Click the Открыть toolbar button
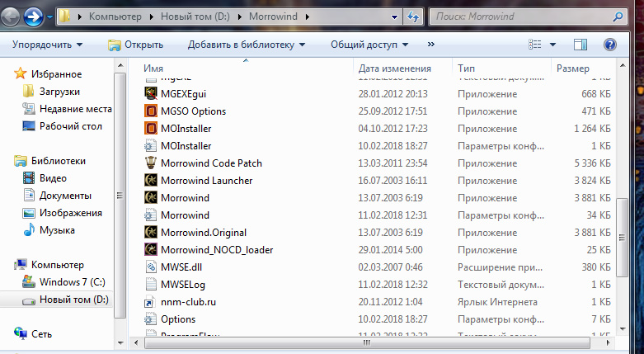The image size is (644, 354). click(x=135, y=45)
